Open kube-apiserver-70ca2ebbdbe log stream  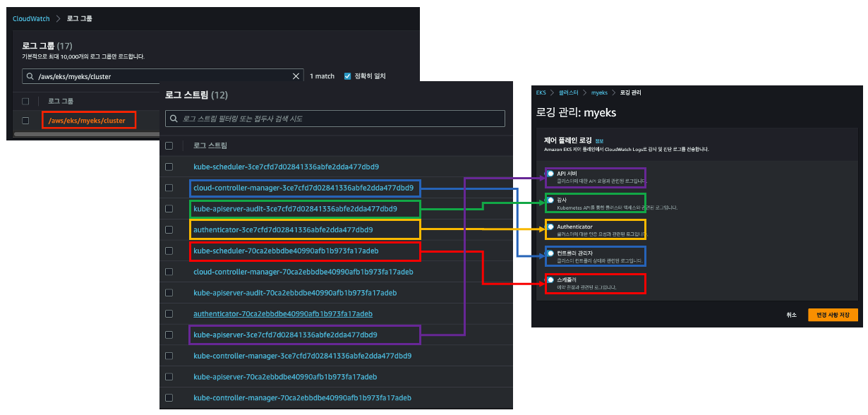pyautogui.click(x=285, y=377)
